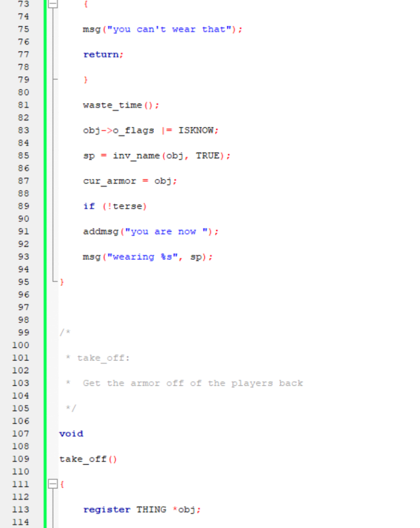
Task: Collapse the code fold marker at line 73
Action: tap(52, 4)
